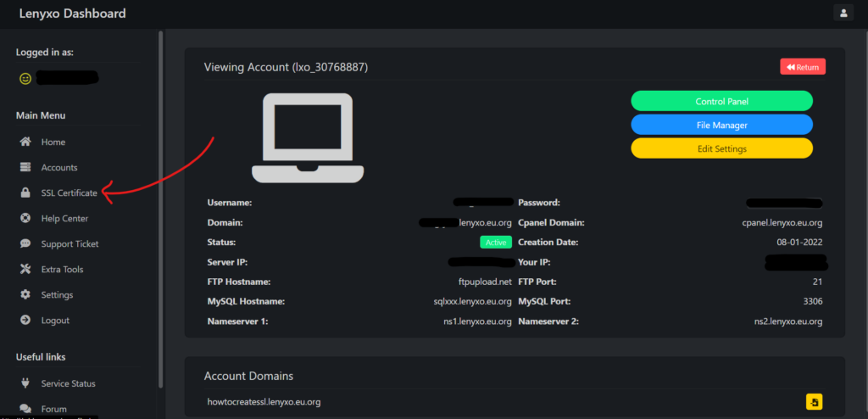868x419 pixels.
Task: Click the Support Ticket chat bubble icon
Action: [x=25, y=244]
